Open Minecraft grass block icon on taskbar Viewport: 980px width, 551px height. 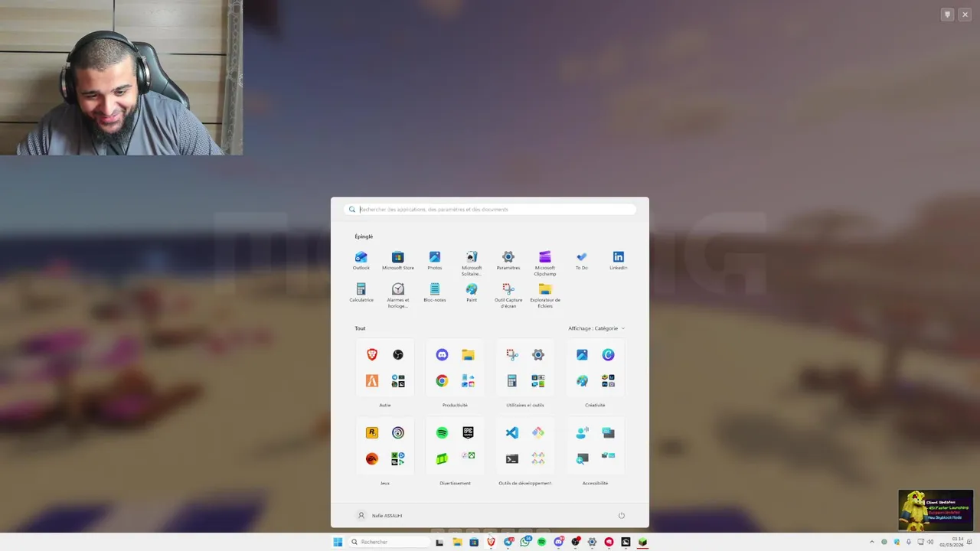coord(643,542)
